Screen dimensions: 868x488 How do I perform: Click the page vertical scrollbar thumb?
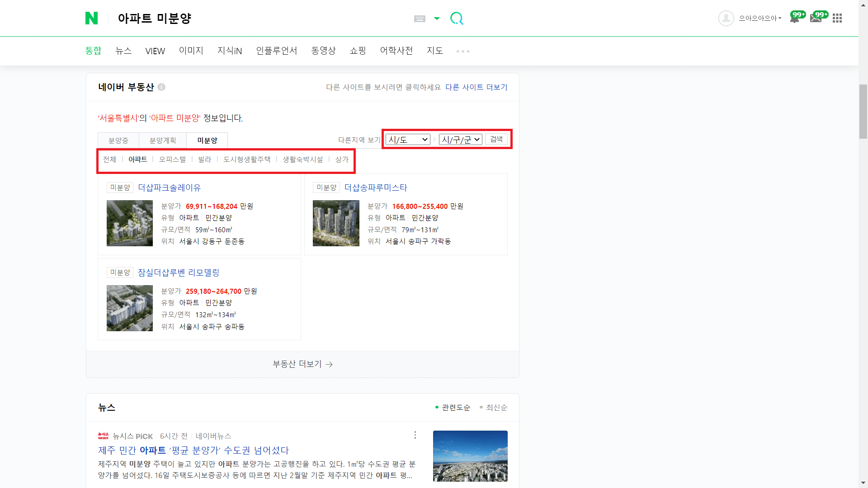click(x=863, y=112)
